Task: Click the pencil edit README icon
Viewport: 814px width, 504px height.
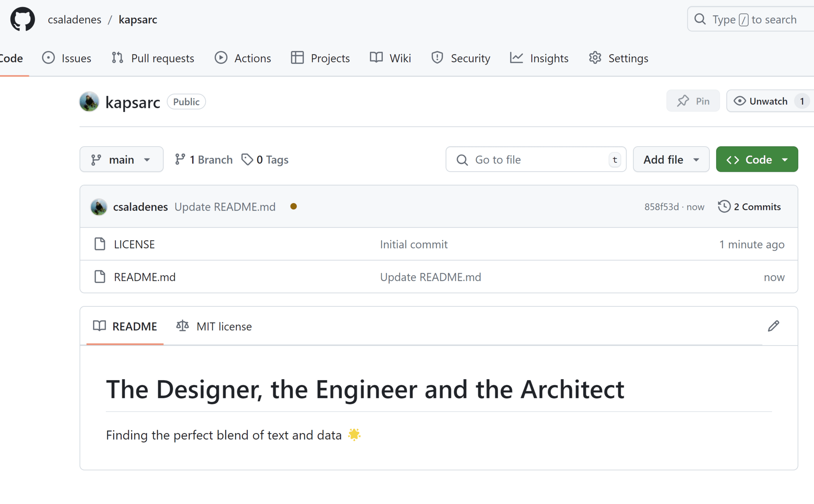Action: click(773, 326)
